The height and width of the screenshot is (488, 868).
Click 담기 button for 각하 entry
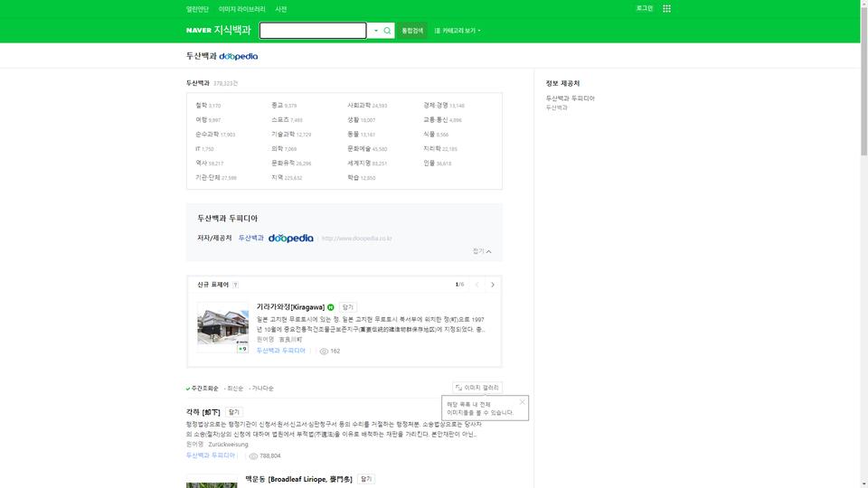234,412
